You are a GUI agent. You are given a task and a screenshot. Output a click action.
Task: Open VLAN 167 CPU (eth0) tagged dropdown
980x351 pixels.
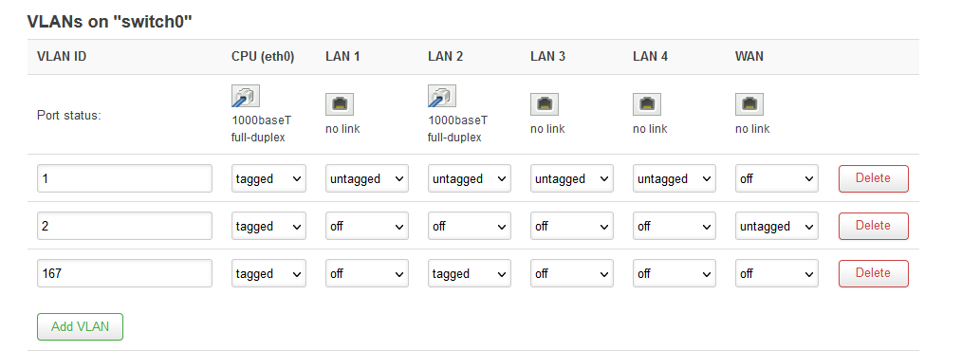(268, 273)
